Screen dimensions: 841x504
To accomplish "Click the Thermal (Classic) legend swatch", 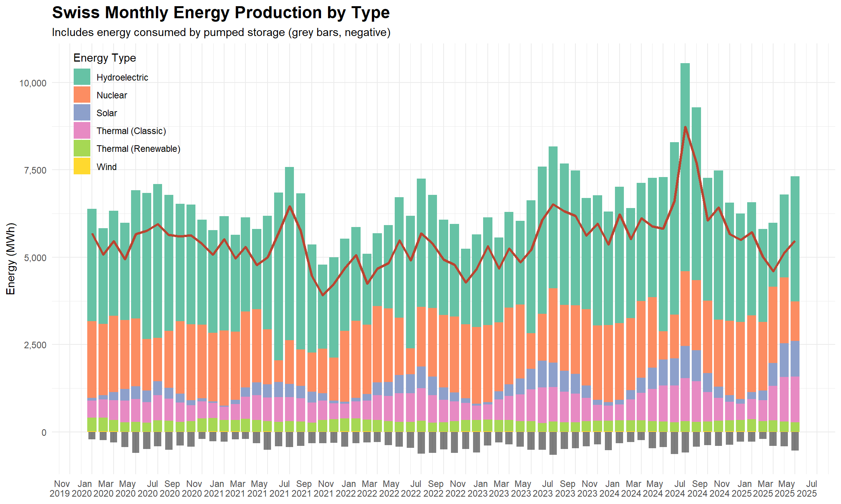I will pos(82,131).
